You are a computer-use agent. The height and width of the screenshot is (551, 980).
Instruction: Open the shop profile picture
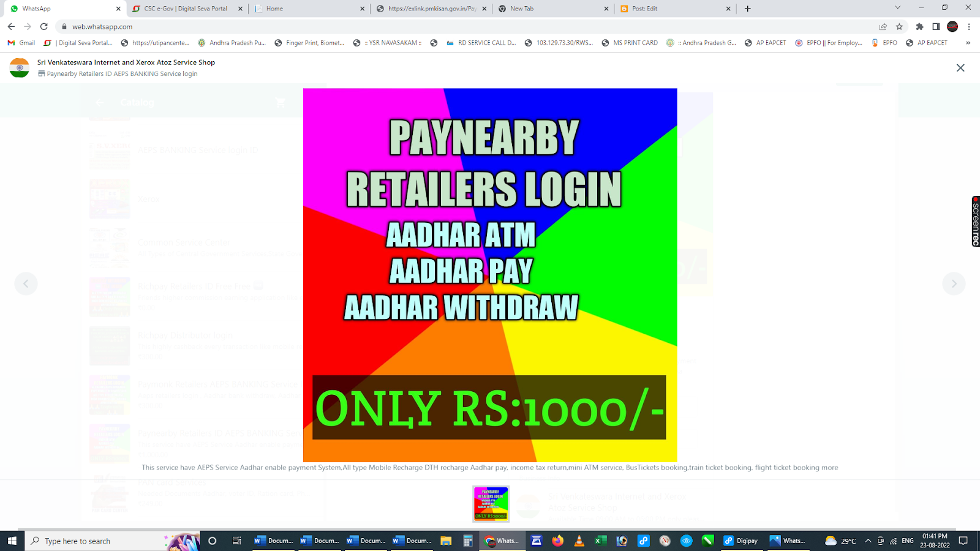tap(20, 68)
